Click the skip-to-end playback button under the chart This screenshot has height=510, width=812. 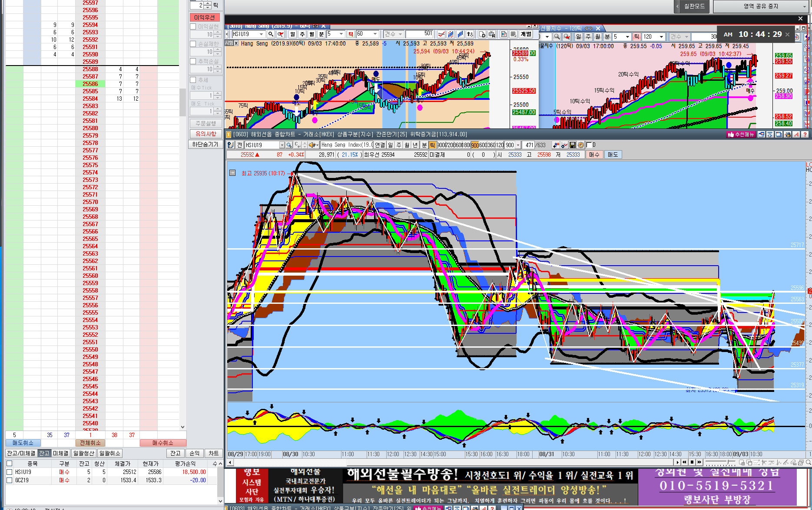699,462
